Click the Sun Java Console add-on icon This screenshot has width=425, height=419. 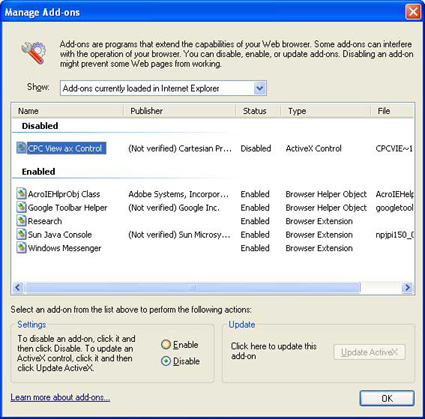click(21, 234)
